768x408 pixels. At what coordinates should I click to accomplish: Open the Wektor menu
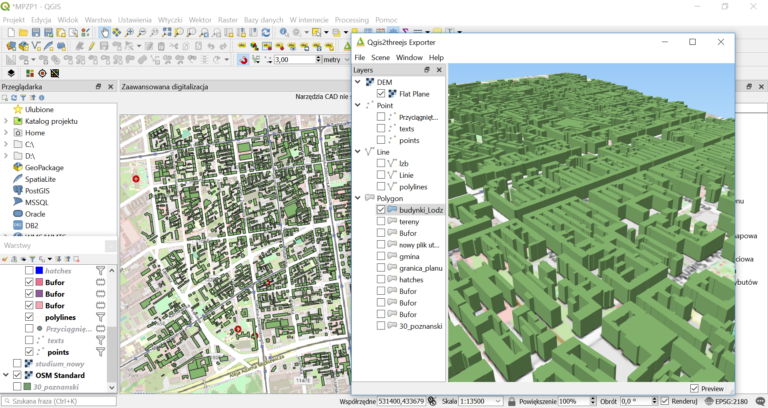click(200, 20)
